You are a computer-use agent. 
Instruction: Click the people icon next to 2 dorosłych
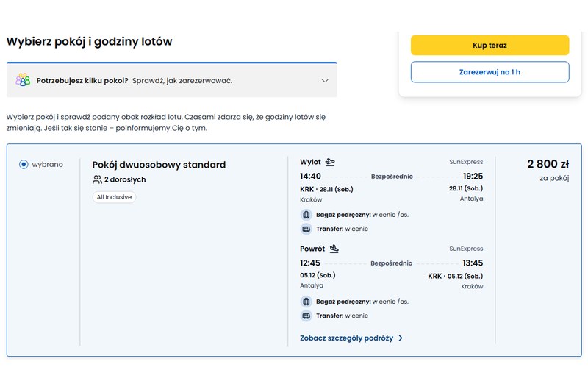coord(97,179)
